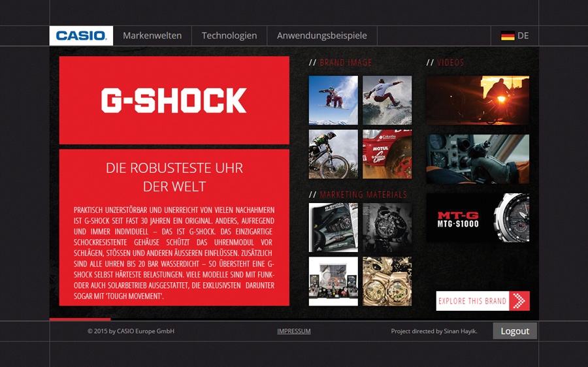
Task: Open the Technologien menu
Action: tap(229, 36)
